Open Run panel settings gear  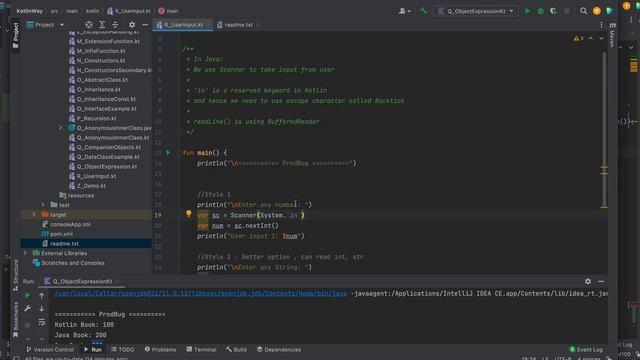[588, 281]
